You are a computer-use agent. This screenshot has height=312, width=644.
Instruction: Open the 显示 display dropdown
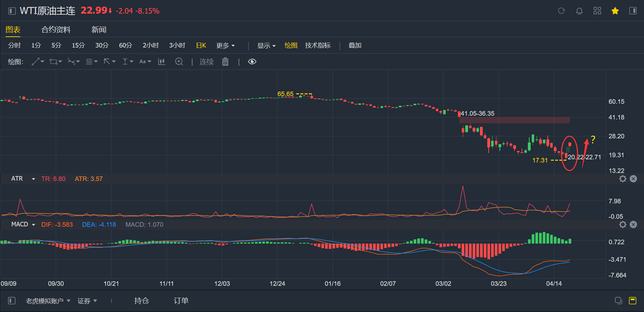[266, 46]
